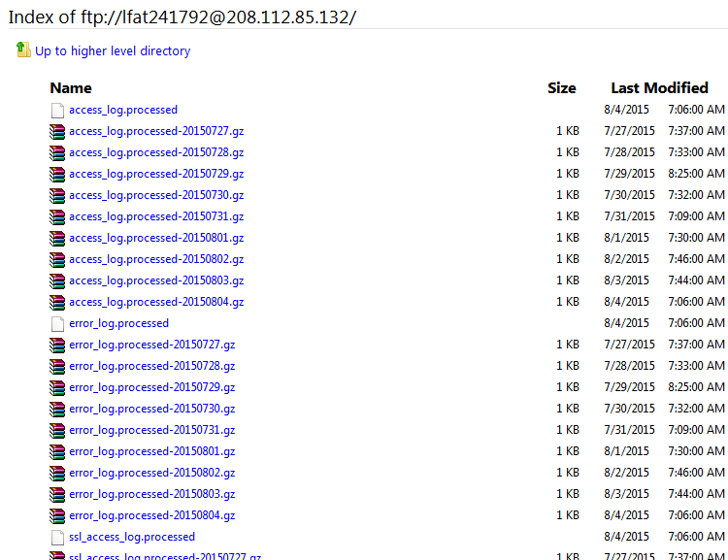
Task: Click archive icon for error_log.processed-20150730.gz
Action: point(57,410)
